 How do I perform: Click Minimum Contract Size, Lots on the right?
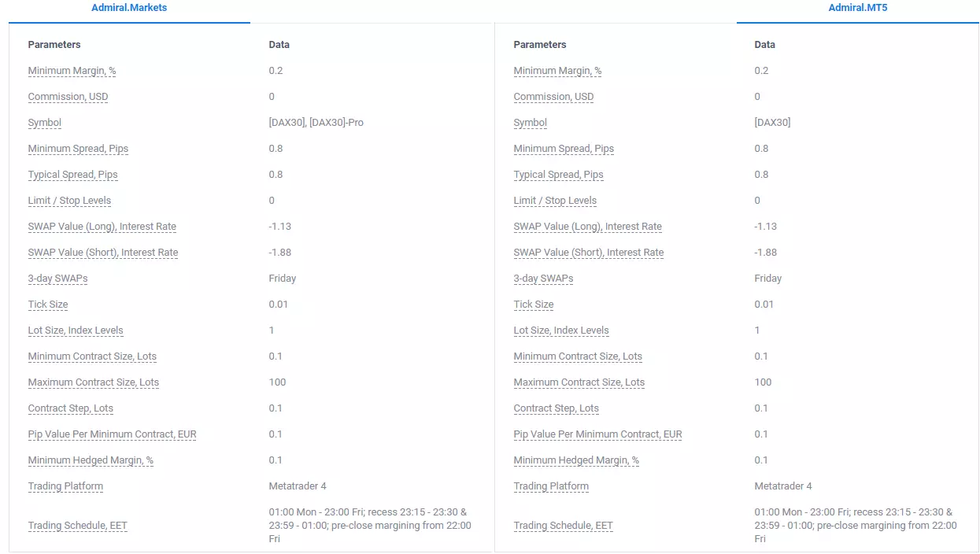pyautogui.click(x=578, y=356)
